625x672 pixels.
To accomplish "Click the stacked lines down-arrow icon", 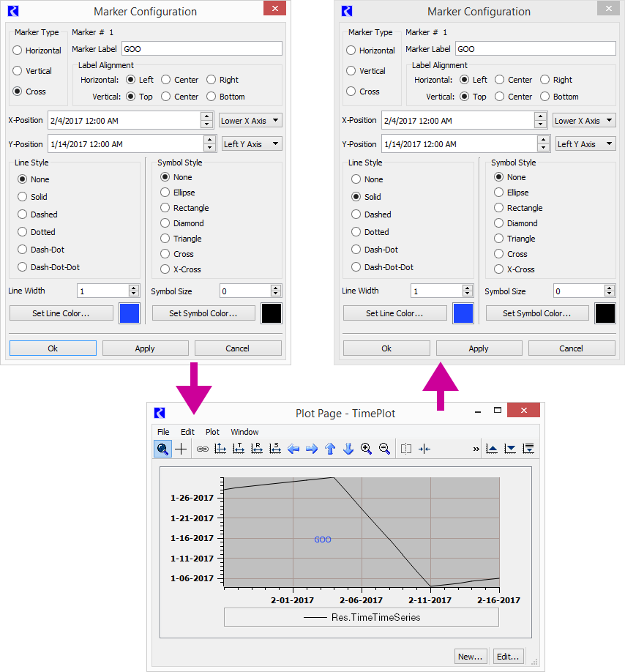I will pos(528,449).
